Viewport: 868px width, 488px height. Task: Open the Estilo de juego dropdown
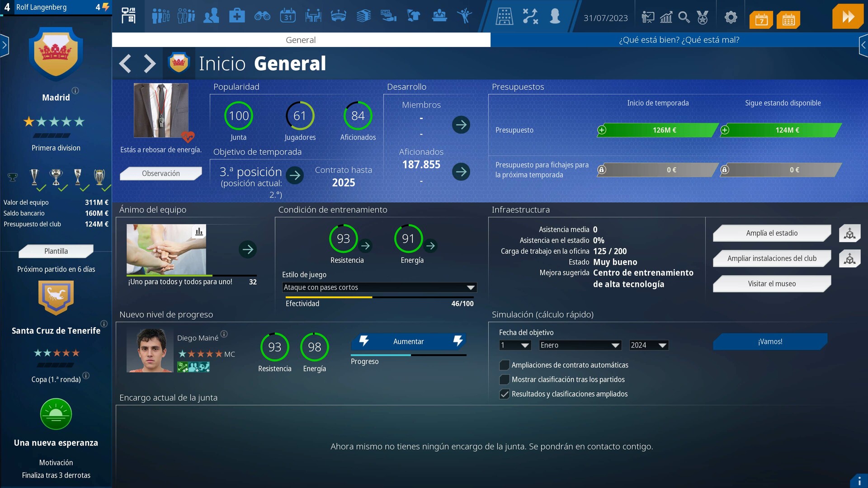(x=379, y=287)
